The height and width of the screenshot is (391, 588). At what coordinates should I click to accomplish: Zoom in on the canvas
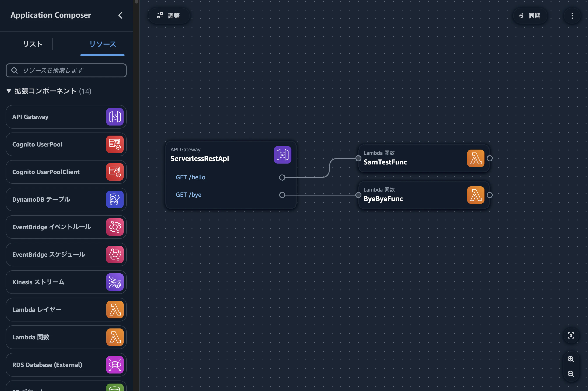(571, 359)
